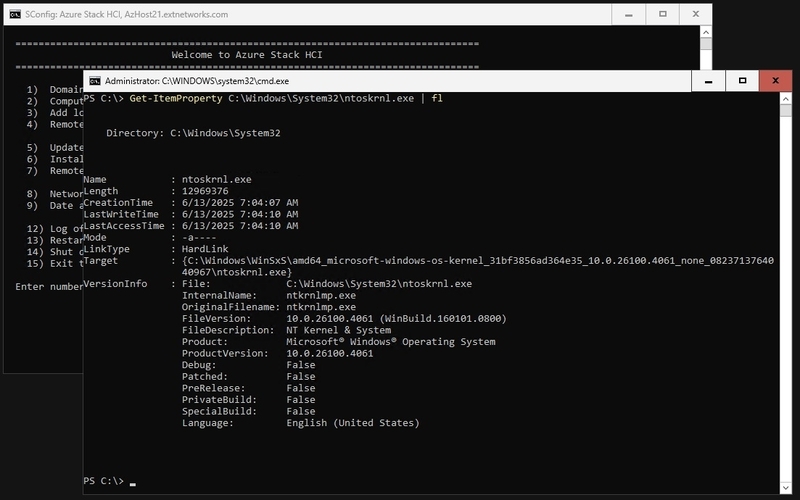Click SConfig menu option 1) Domain
This screenshot has height=500, width=800.
pyautogui.click(x=55, y=90)
